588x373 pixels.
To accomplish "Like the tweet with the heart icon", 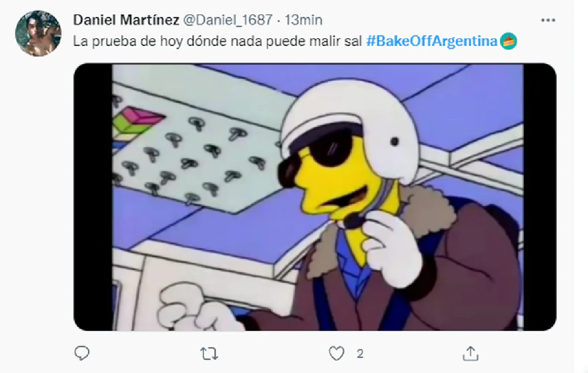I will 336,353.
